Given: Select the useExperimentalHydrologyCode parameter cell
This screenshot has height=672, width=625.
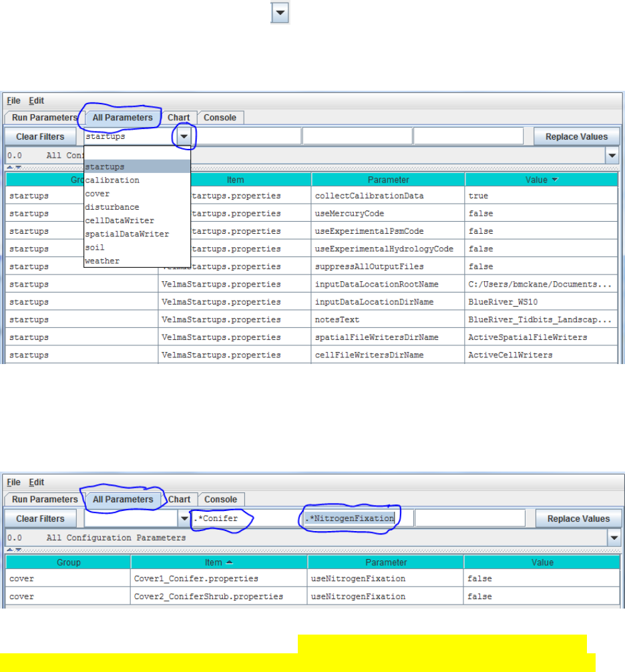Looking at the screenshot, I should (x=388, y=248).
